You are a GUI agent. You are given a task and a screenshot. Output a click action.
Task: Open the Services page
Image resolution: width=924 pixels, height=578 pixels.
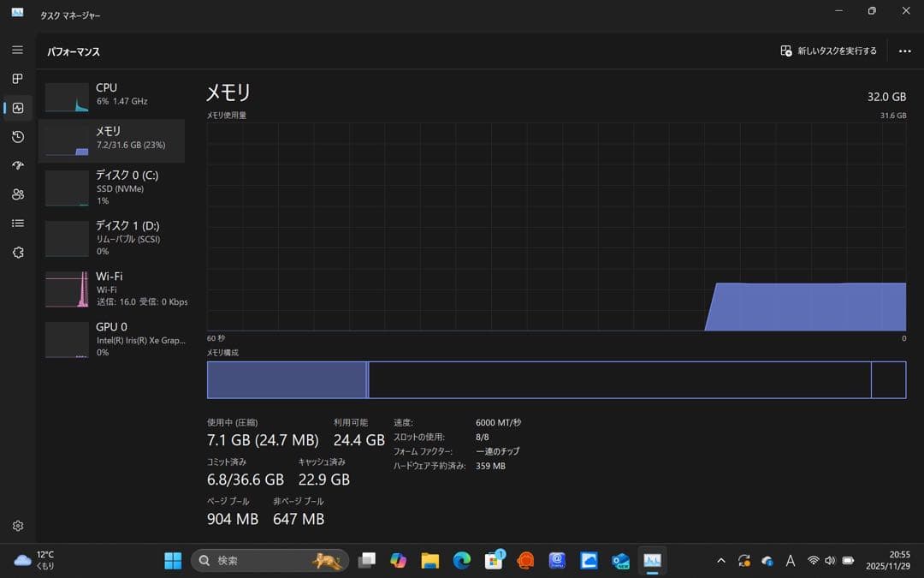pos(17,252)
